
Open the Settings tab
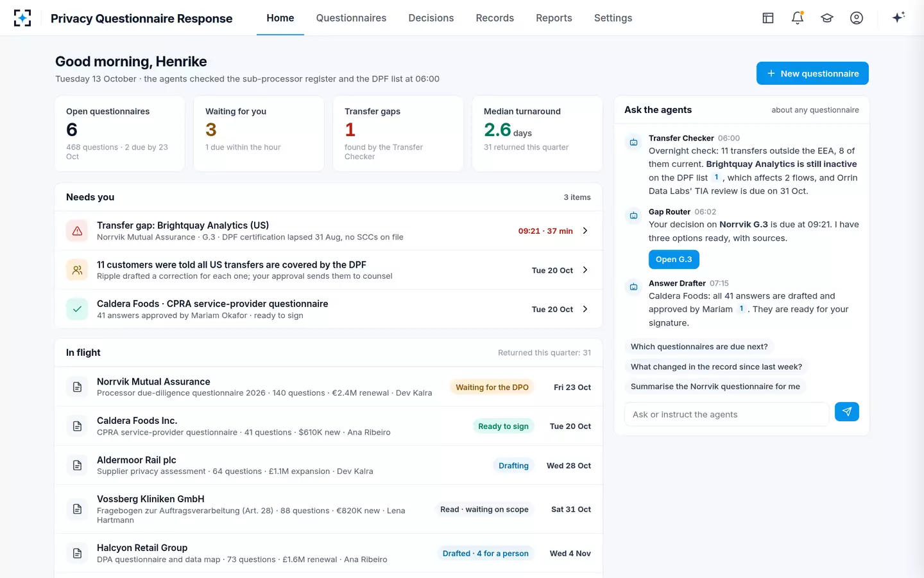[x=613, y=18]
